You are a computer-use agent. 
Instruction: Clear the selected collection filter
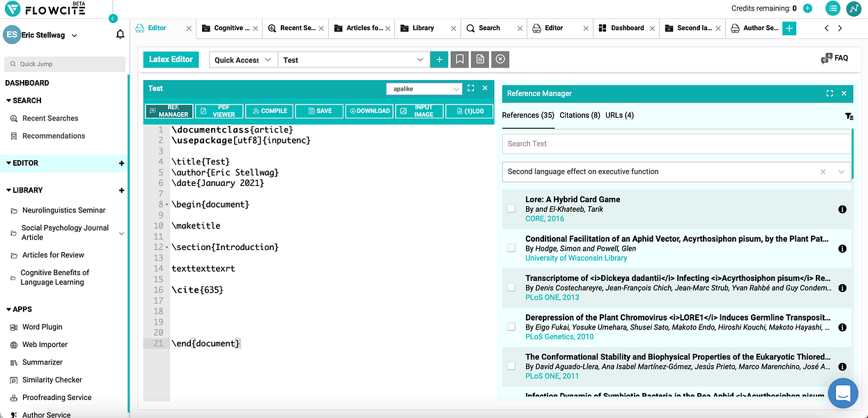tap(823, 171)
